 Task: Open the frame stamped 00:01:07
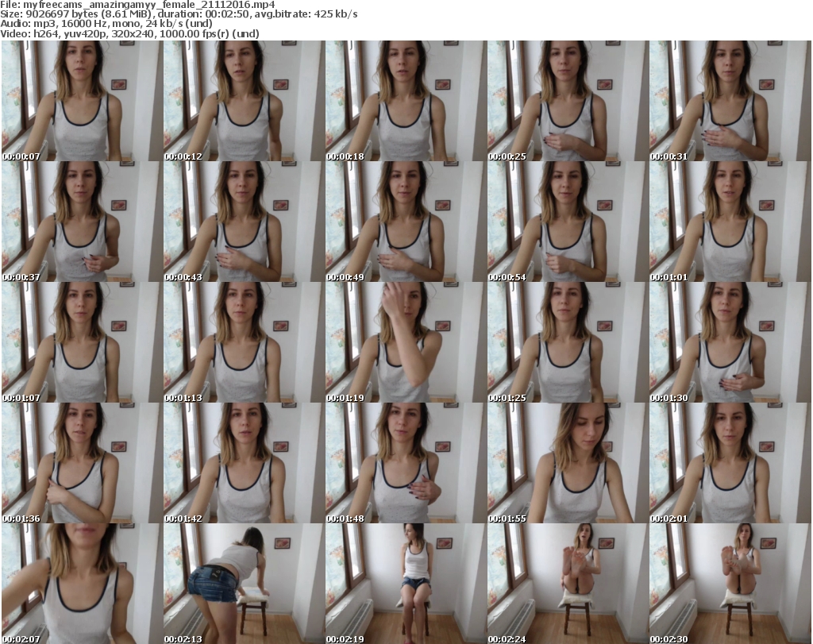pyautogui.click(x=82, y=342)
